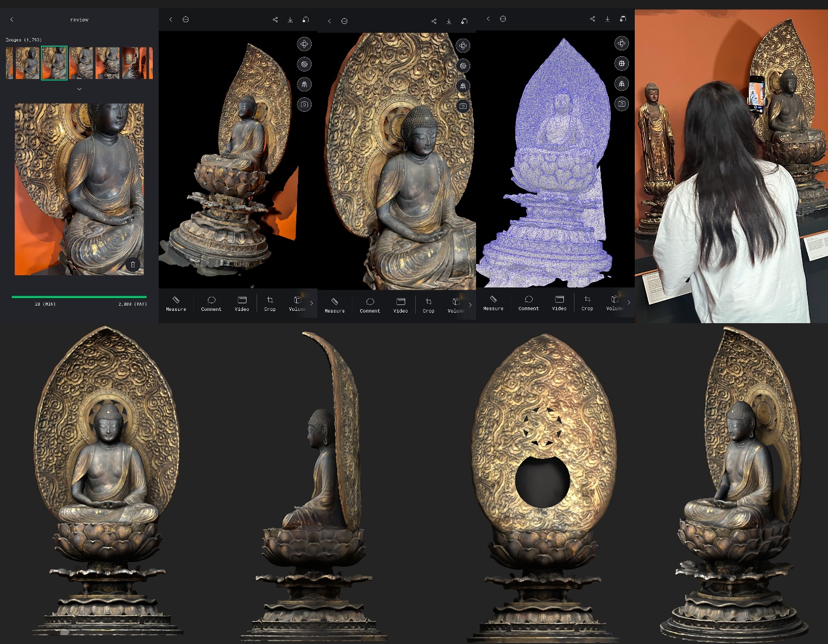Go back from the review panel

(12, 20)
